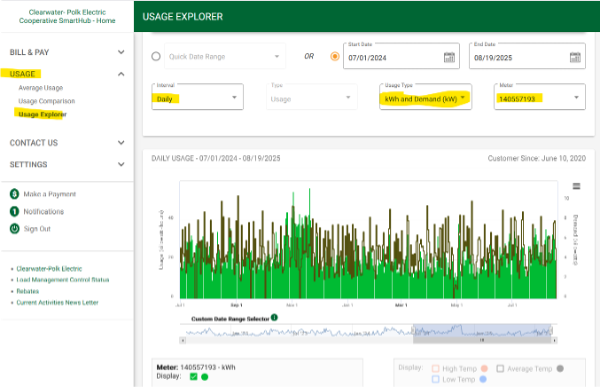The image size is (600, 388).
Task: Click the Mar 1 axis label
Action: point(401,305)
